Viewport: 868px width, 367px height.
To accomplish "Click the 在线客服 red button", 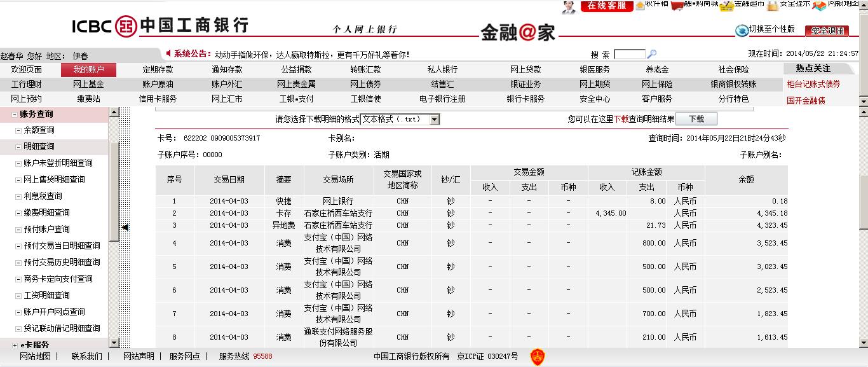I will (606, 6).
